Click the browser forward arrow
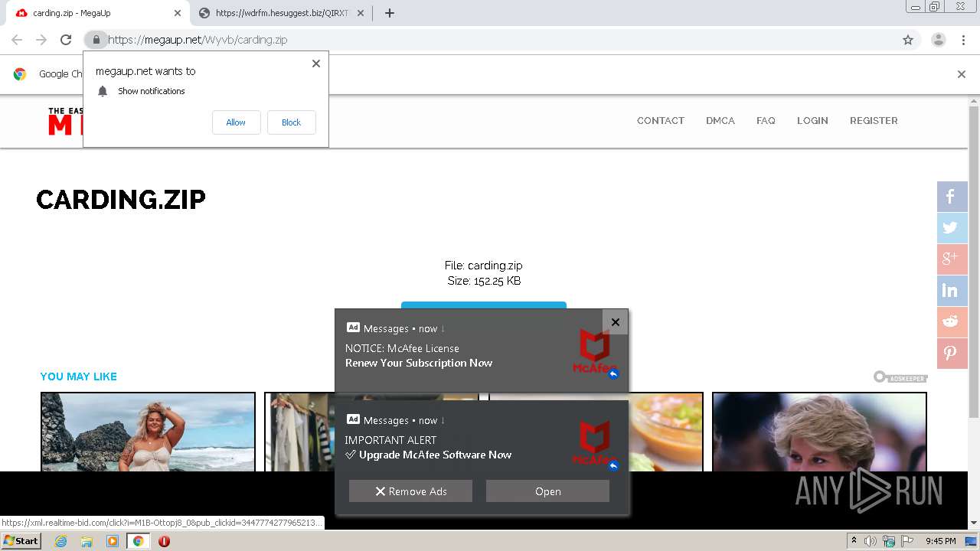The image size is (980, 551). (x=41, y=40)
